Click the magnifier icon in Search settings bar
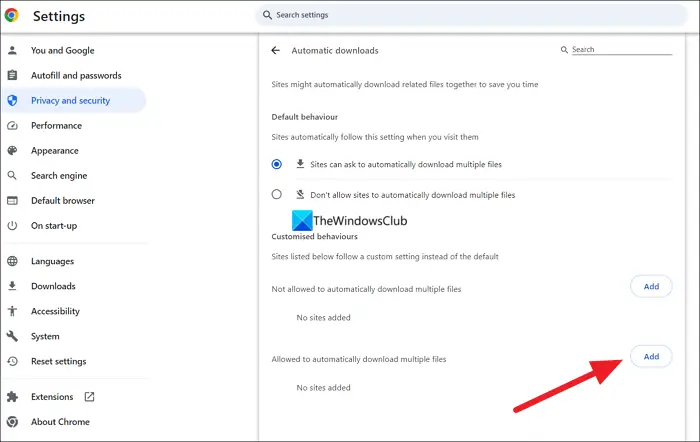The image size is (700, 442). pos(267,15)
